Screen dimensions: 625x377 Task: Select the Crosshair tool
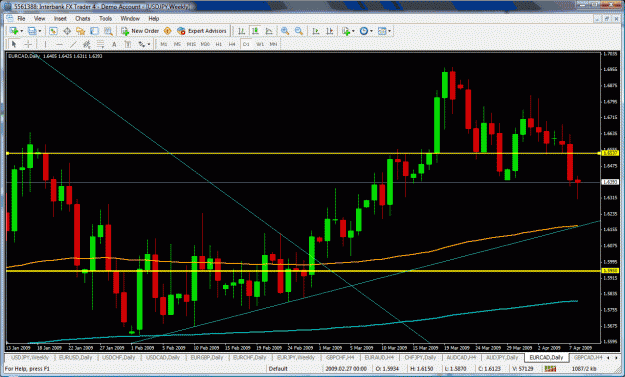pyautogui.click(x=28, y=44)
